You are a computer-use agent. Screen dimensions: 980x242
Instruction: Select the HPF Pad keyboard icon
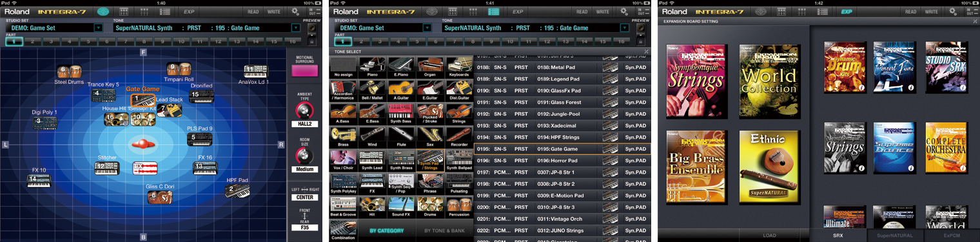[237, 190]
